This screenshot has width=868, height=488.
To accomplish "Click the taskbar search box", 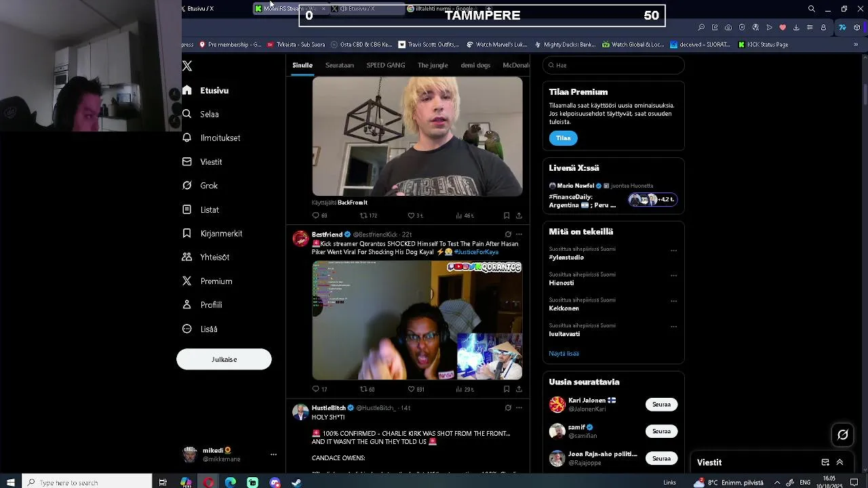I will (x=87, y=483).
